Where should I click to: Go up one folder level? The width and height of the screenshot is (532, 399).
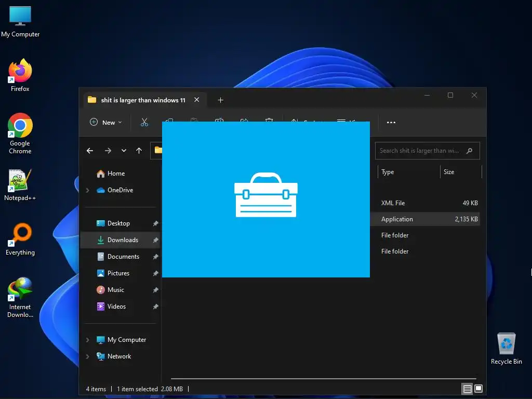[139, 151]
